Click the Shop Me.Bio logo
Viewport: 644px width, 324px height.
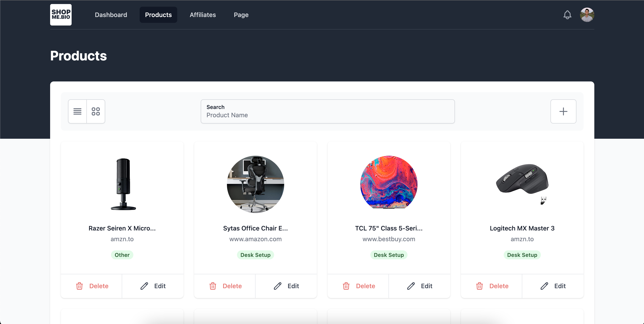[61, 15]
